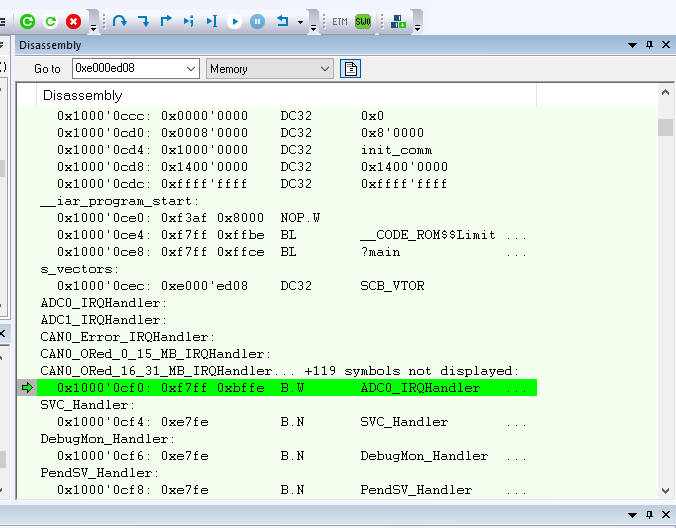The width and height of the screenshot is (676, 528).
Task: Click the green Restart debugger icon
Action: click(27, 21)
